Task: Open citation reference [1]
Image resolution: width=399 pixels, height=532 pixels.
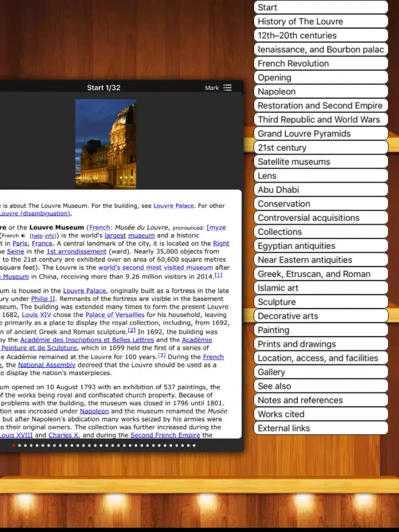Action: pos(219,275)
